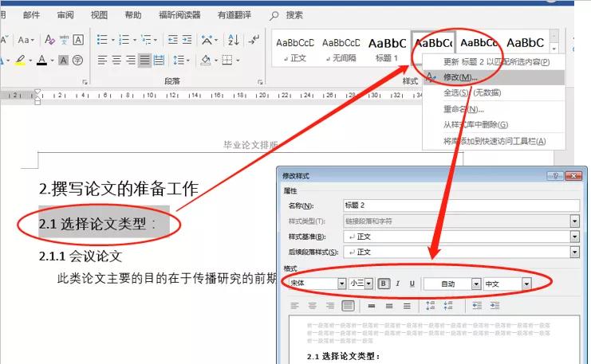591x364 pixels.
Task: Click the borders grid icon
Action: [x=227, y=61]
